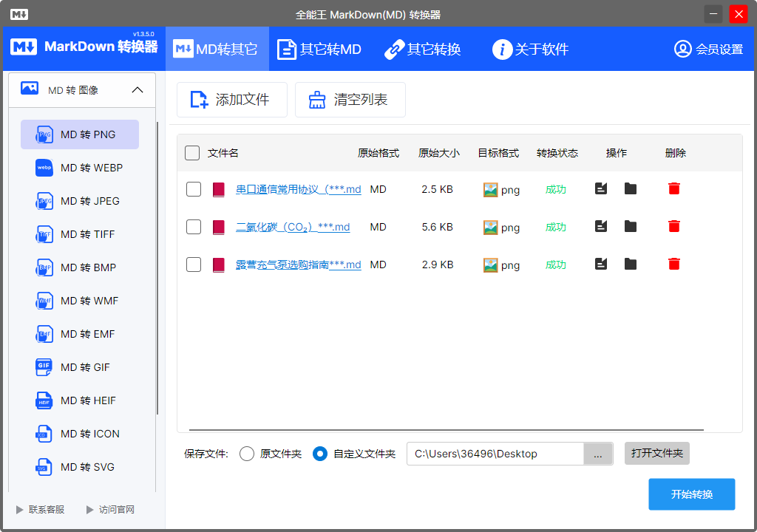
Task: Start conversion with 开始转换 button
Action: coord(692,494)
